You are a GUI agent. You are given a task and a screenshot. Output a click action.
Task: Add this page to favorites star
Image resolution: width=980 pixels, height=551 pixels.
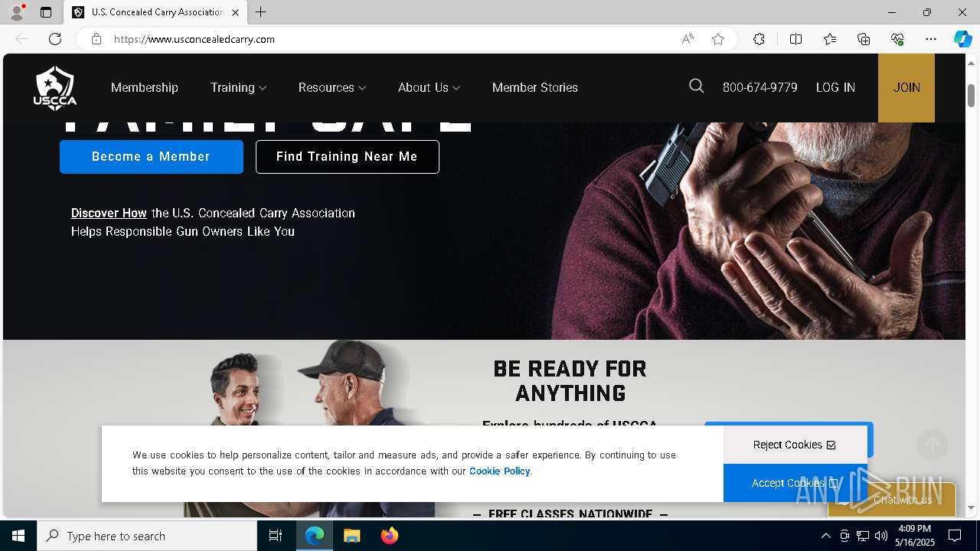[717, 39]
